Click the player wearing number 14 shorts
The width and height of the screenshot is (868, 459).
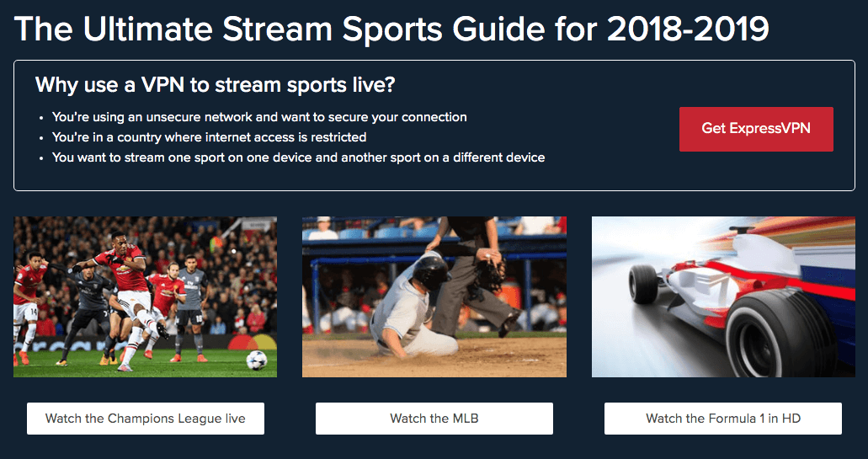tap(25, 302)
